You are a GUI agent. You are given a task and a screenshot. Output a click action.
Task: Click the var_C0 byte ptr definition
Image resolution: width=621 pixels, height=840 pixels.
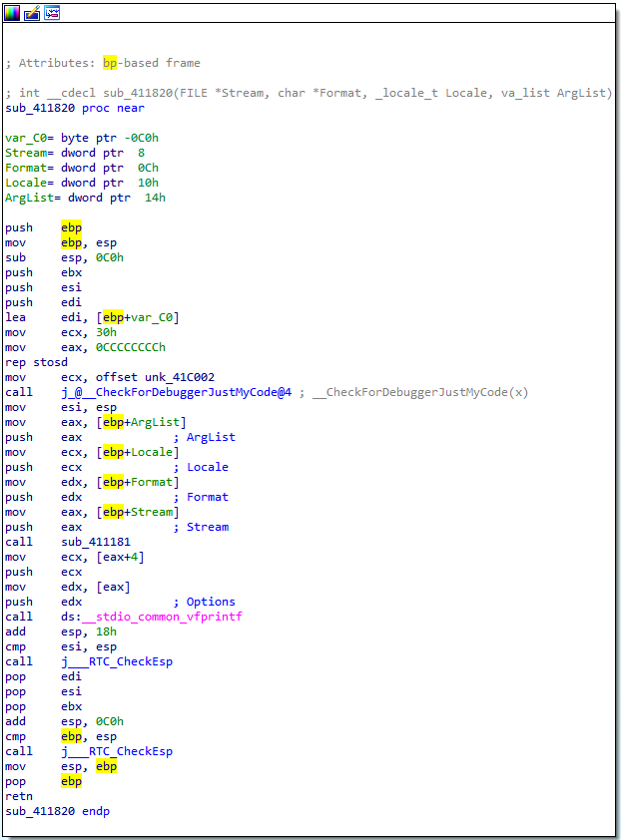pos(82,139)
